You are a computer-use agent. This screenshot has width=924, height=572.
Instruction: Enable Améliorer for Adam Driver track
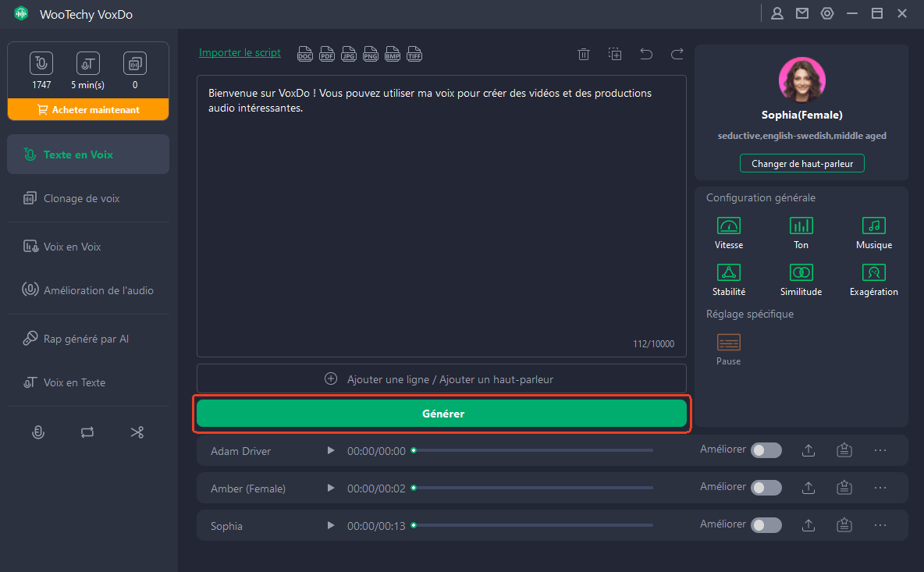tap(766, 450)
